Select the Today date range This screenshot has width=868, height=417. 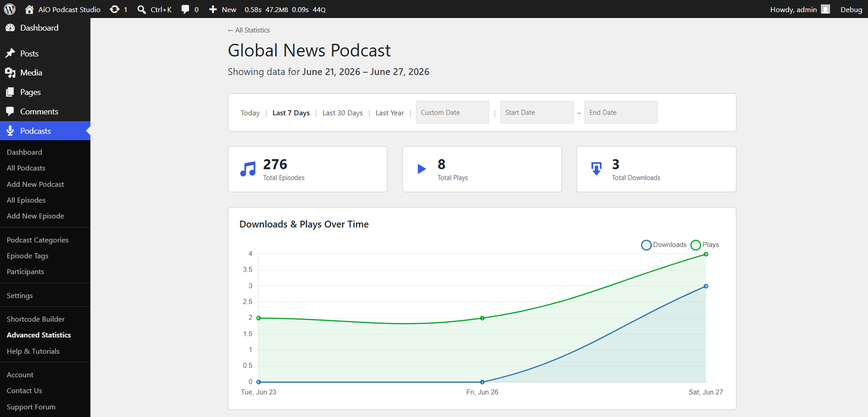pos(250,113)
